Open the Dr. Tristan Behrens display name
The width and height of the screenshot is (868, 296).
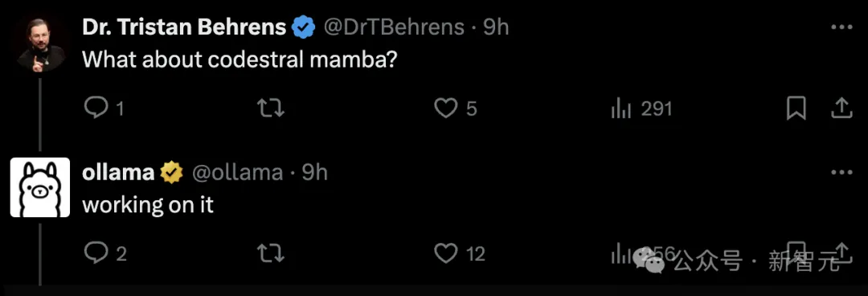click(184, 27)
